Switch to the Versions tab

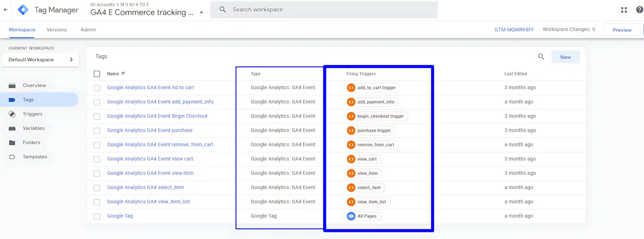pos(57,30)
